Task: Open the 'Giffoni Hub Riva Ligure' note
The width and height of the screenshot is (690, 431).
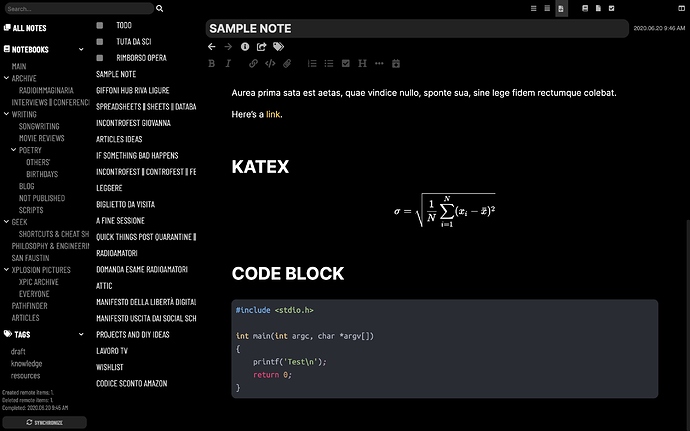Action: pyautogui.click(x=132, y=90)
